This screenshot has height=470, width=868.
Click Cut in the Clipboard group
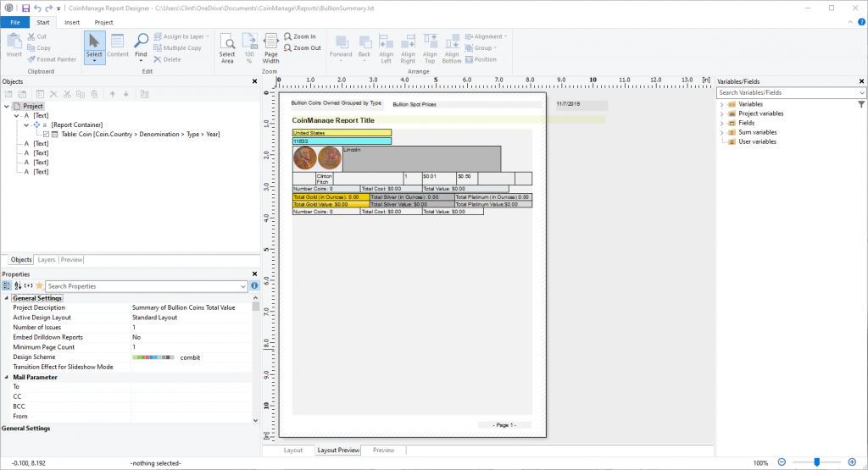pyautogui.click(x=37, y=36)
